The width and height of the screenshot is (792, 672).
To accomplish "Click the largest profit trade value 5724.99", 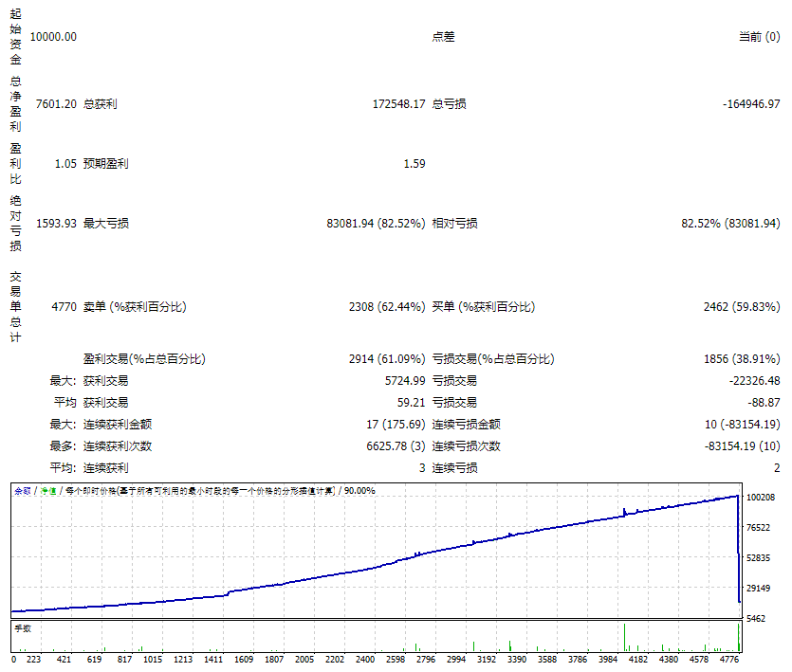I will (x=401, y=381).
